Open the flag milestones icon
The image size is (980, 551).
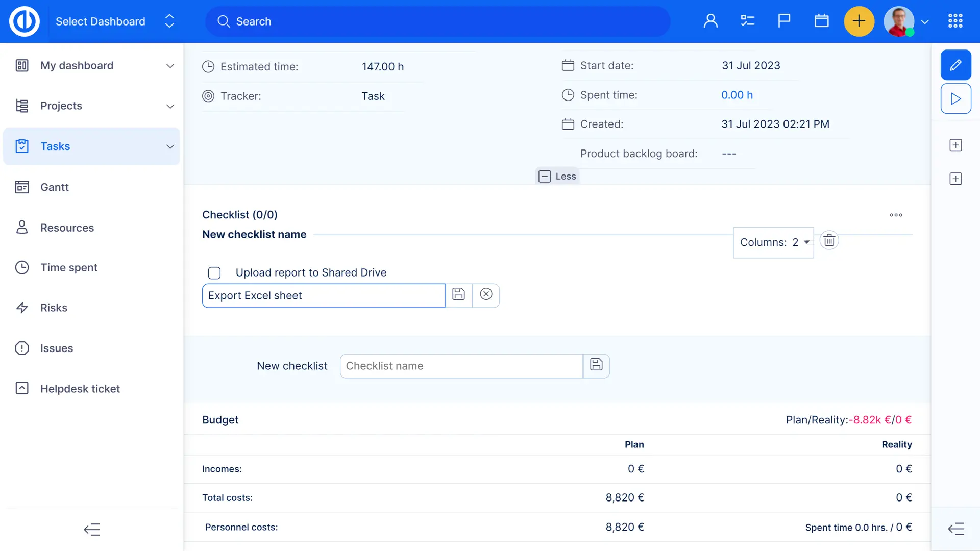[784, 21]
